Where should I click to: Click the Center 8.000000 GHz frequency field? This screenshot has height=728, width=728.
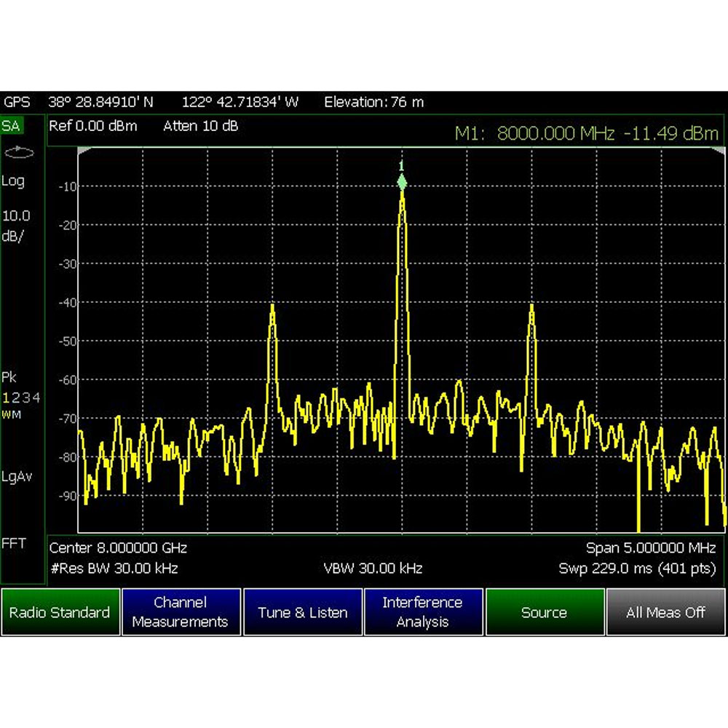point(118,548)
